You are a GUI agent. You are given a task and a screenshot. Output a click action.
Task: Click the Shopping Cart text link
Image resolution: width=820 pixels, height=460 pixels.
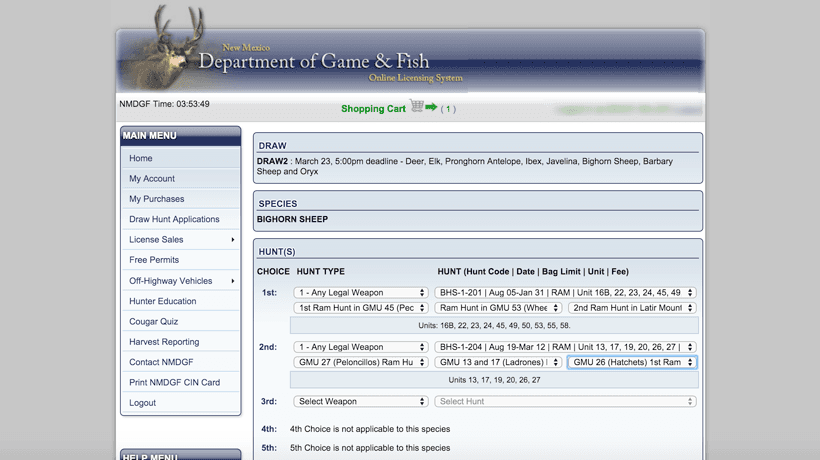(x=373, y=109)
